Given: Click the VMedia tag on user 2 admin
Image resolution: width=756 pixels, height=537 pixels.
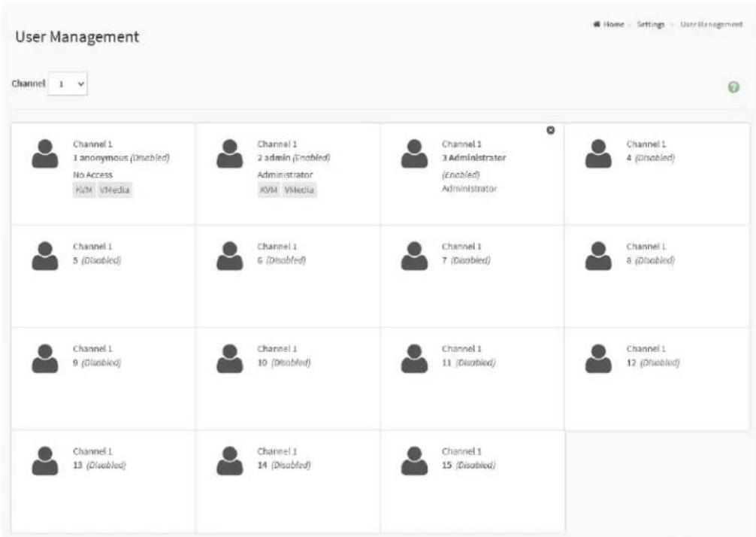Looking at the screenshot, I should (x=299, y=190).
